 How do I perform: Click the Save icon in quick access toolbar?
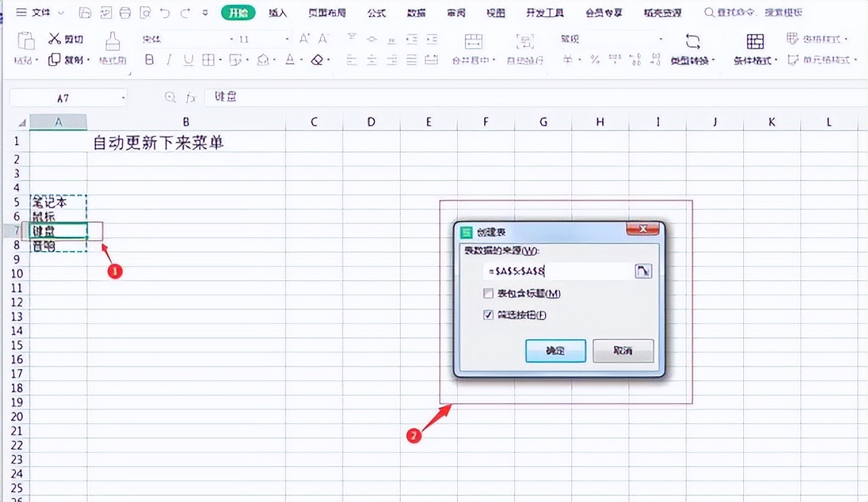point(85,12)
